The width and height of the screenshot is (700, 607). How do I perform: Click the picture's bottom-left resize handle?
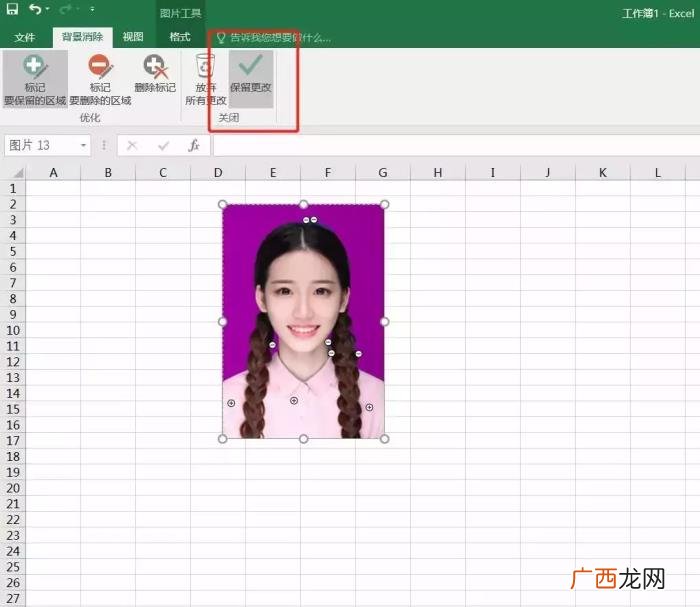coord(222,439)
